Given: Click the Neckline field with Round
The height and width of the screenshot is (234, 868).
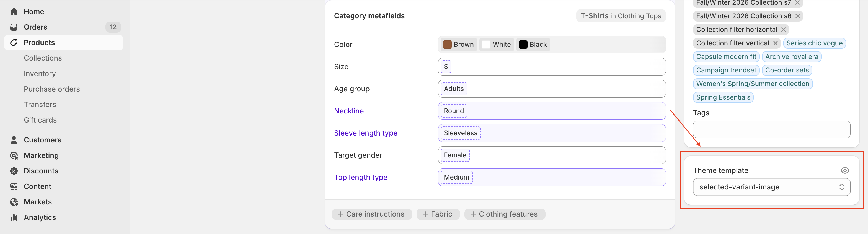Looking at the screenshot, I should (x=552, y=111).
